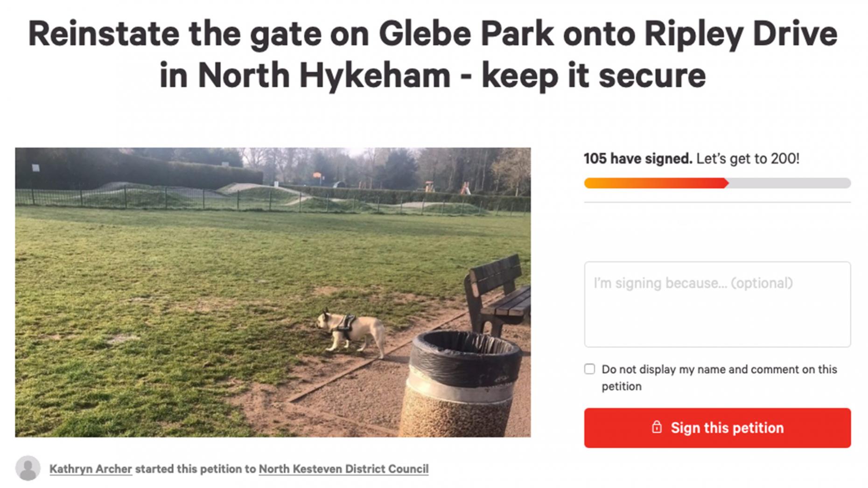This screenshot has width=868, height=488.
Task: Click the grey unfilled part of progress bar
Action: [790, 183]
